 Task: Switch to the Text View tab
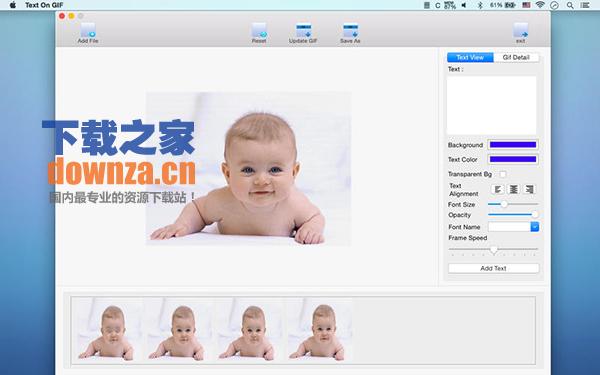(x=470, y=57)
